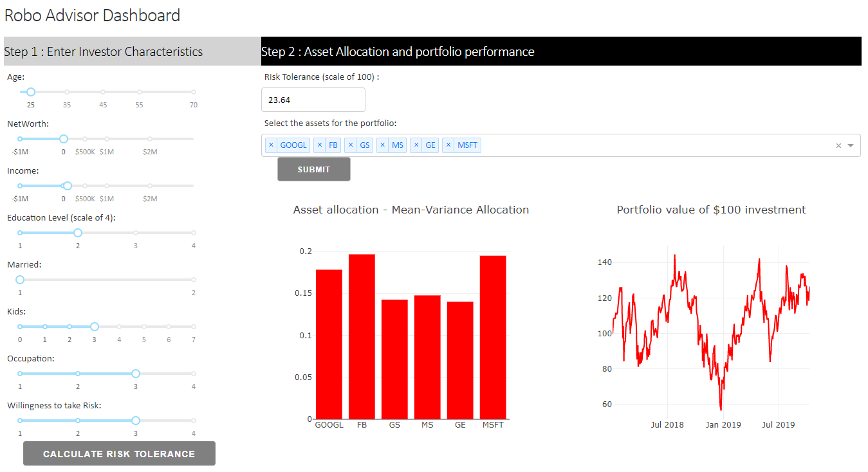Set Age slider to 45
The image size is (868, 472).
pyautogui.click(x=103, y=92)
